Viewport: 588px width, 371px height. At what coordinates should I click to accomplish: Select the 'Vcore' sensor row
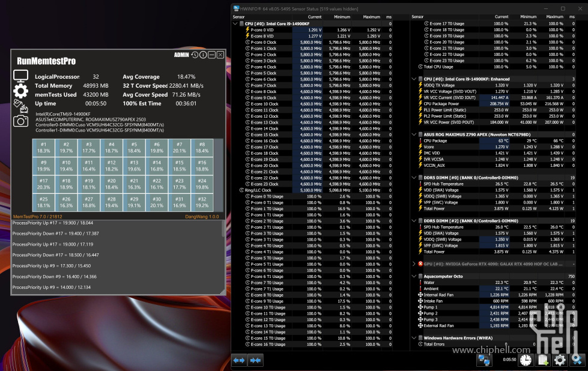(x=494, y=147)
